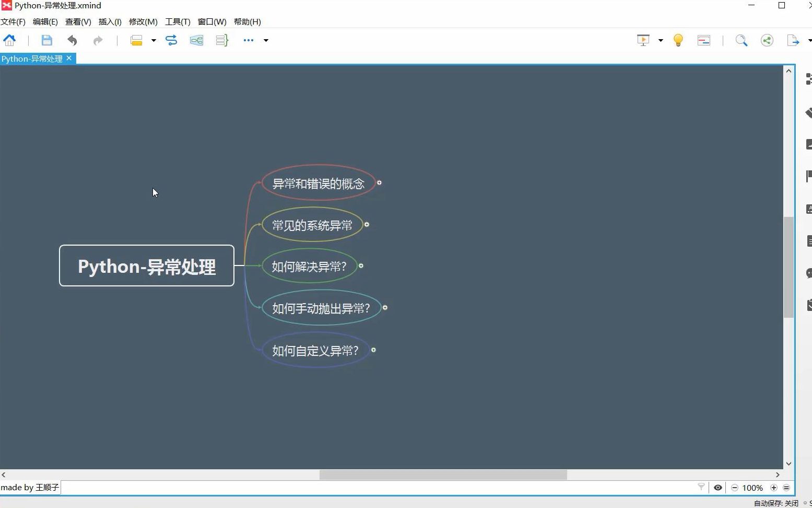Open the presentation mode dropdown arrow
812x508 pixels.
click(x=661, y=40)
